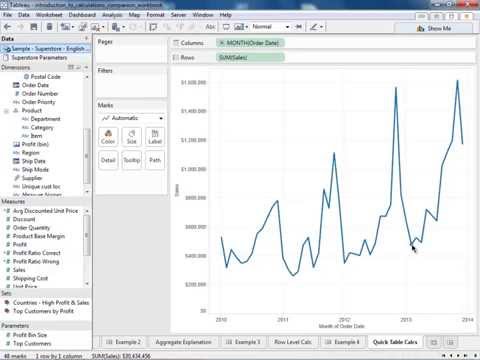This screenshot has height=360, width=480.
Task: Collapse the Product hierarchy expander
Action: [6, 111]
